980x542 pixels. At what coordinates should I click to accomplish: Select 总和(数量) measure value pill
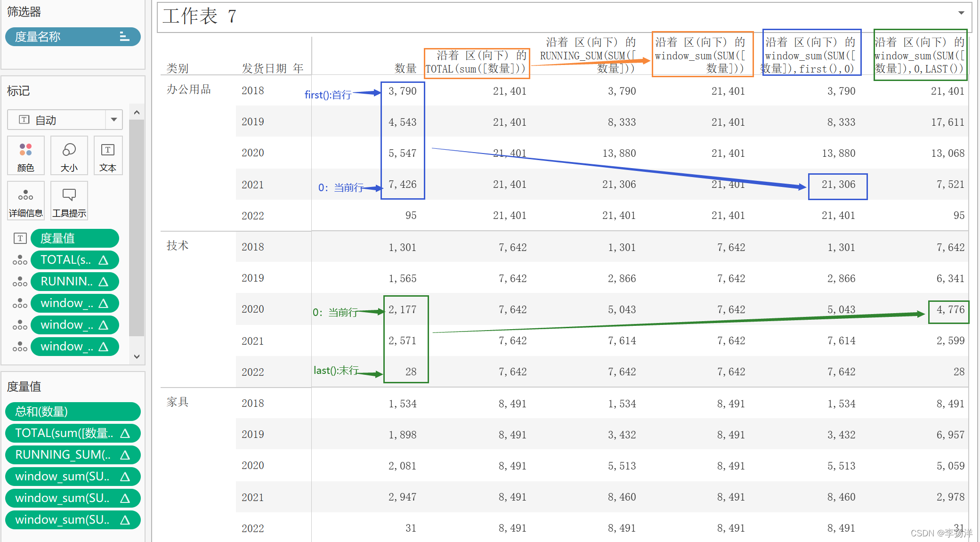pyautogui.click(x=73, y=412)
